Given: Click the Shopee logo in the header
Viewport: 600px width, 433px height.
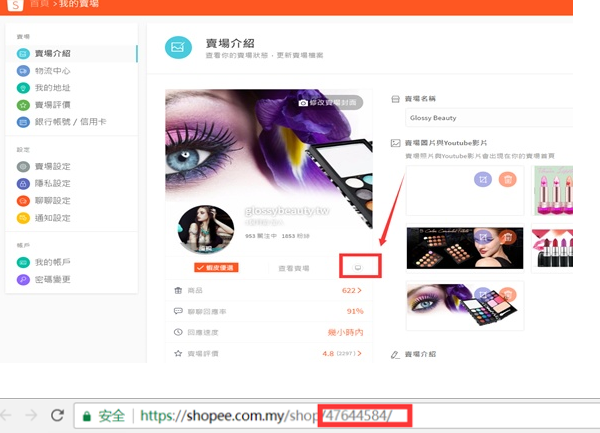Looking at the screenshot, I should 15,5.
